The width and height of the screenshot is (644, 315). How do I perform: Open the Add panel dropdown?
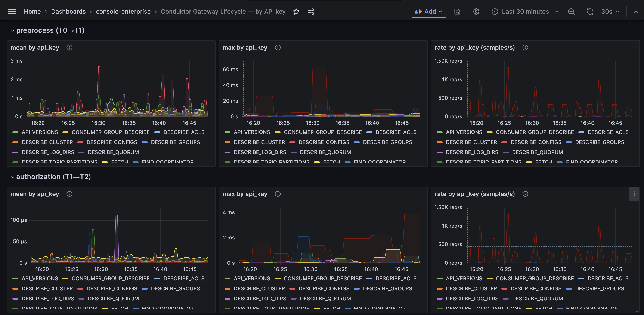point(428,12)
